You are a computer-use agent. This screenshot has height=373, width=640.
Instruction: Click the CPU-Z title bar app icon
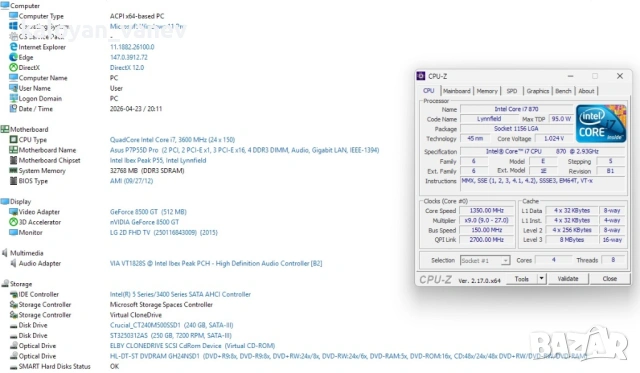click(421, 76)
